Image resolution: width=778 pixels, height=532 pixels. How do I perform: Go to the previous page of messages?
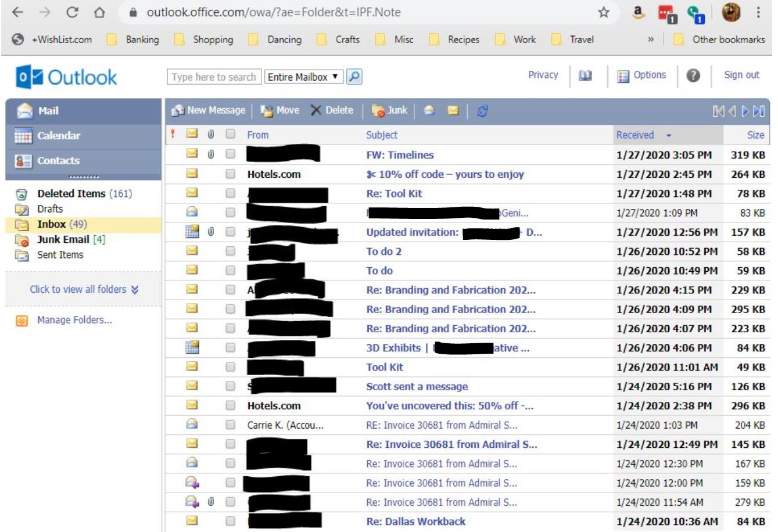[732, 111]
